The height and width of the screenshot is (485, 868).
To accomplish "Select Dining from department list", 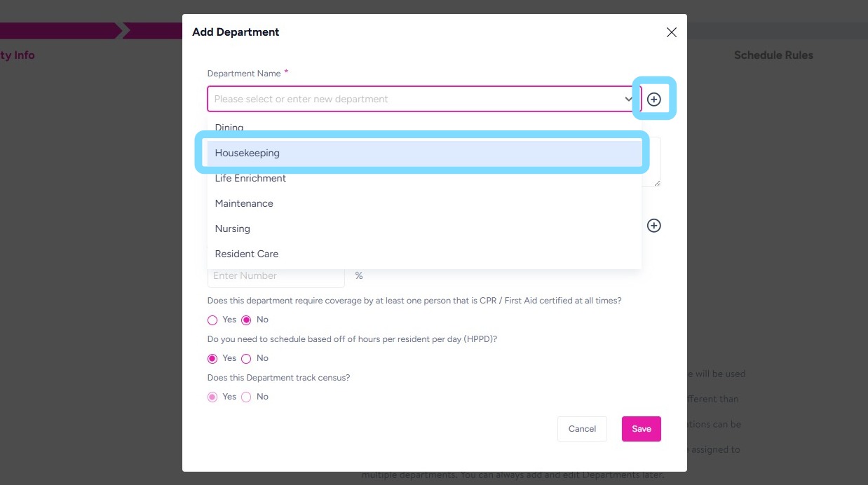I will (x=229, y=128).
